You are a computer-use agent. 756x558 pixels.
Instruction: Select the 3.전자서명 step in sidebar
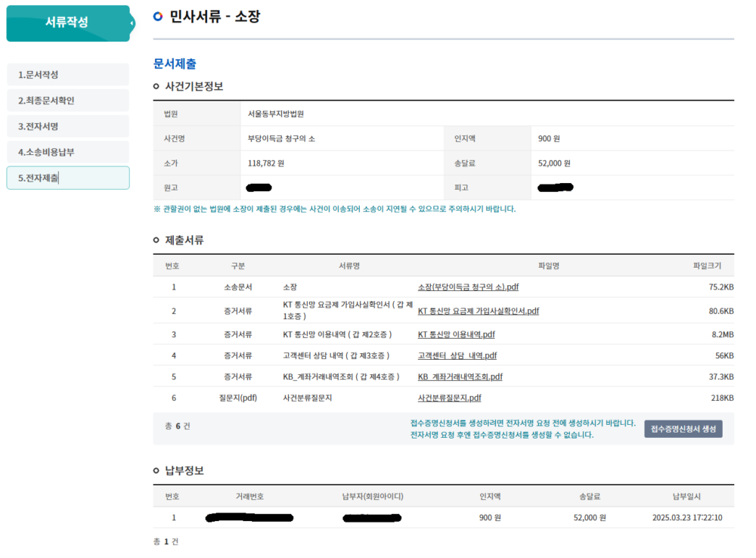(x=68, y=126)
